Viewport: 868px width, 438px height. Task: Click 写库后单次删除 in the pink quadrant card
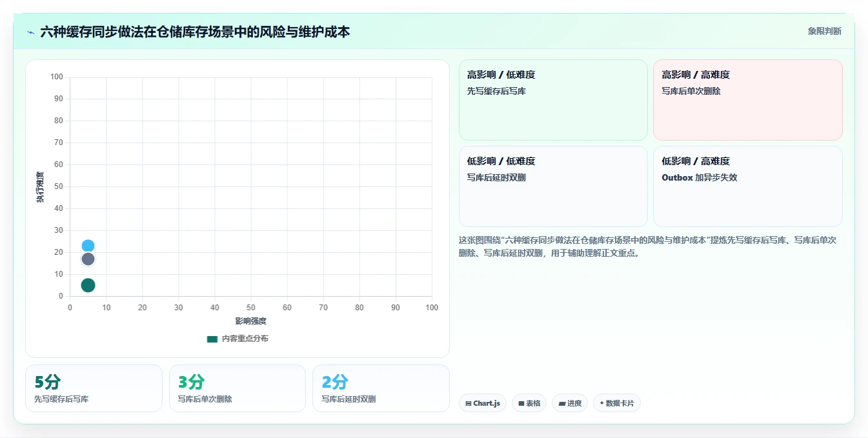tap(691, 91)
